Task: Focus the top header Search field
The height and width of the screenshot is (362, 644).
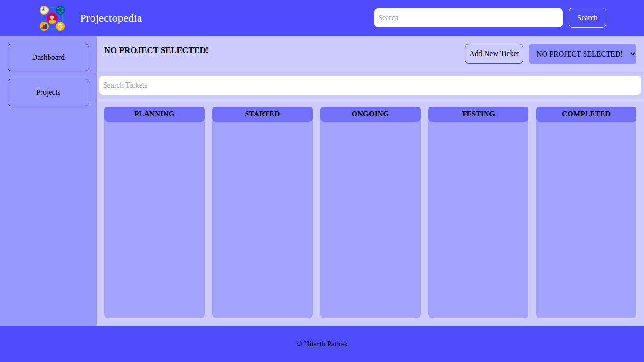Action: [x=468, y=18]
